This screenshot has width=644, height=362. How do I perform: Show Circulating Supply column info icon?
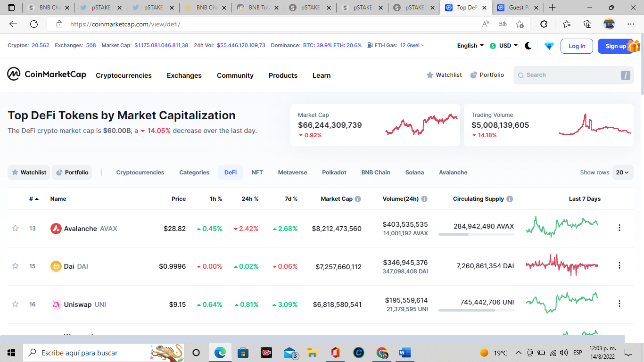510,199
